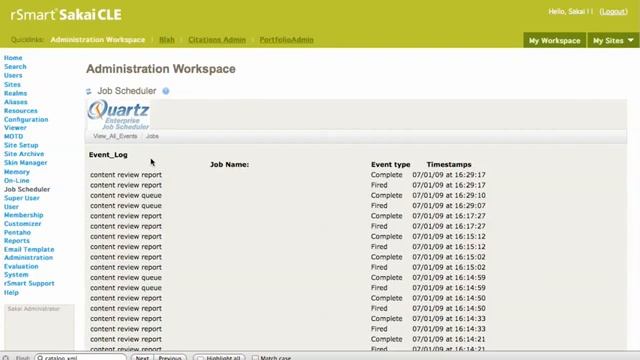The width and height of the screenshot is (640, 360).
Task: Open Email Template Administration tool
Action: [29, 253]
